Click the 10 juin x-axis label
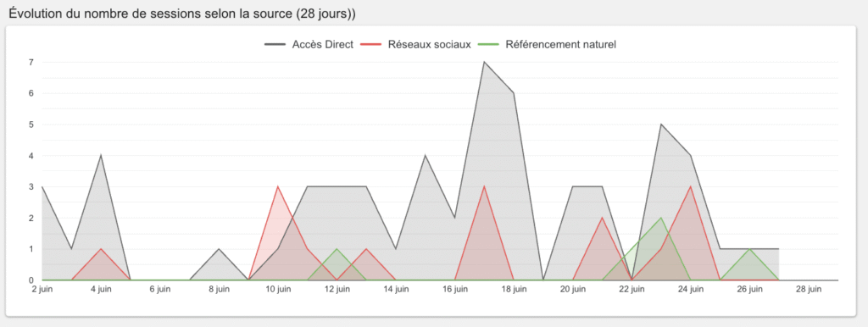868x327 pixels. coord(278,289)
